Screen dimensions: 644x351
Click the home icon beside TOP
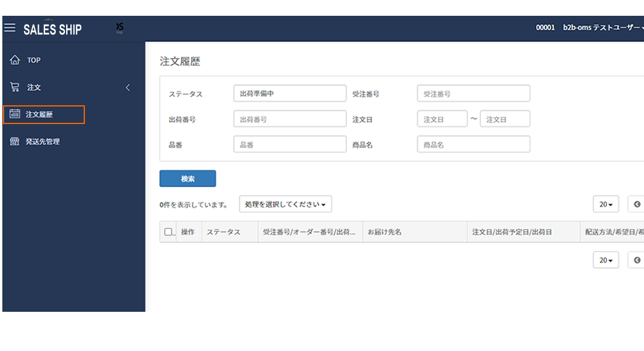point(15,59)
